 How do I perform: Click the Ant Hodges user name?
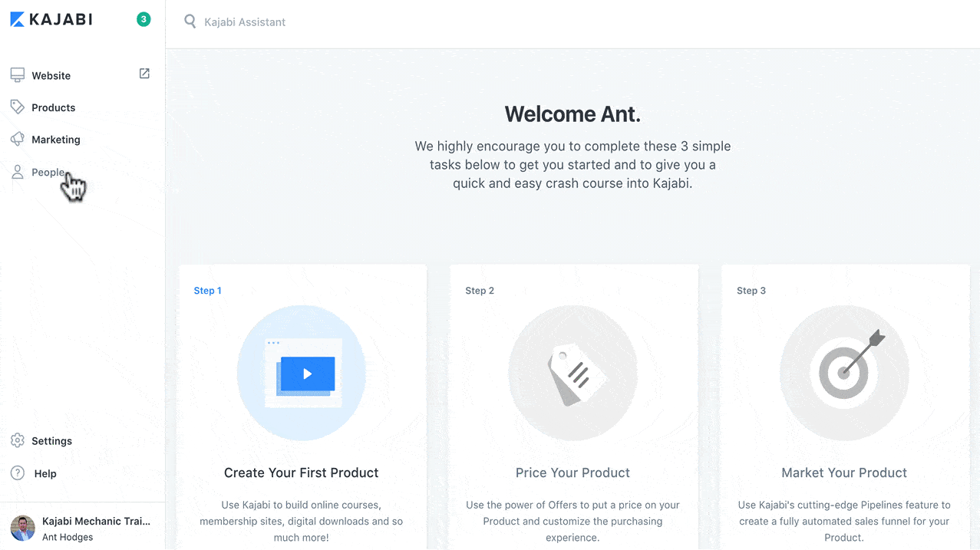pos(68,537)
